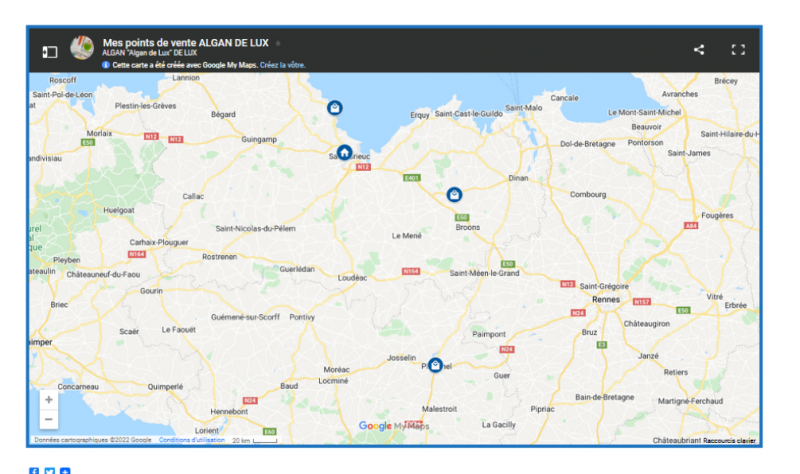Screen dimensions: 800x474
Task: Select the shop marker north of Saint-Brieuc
Action: point(335,108)
